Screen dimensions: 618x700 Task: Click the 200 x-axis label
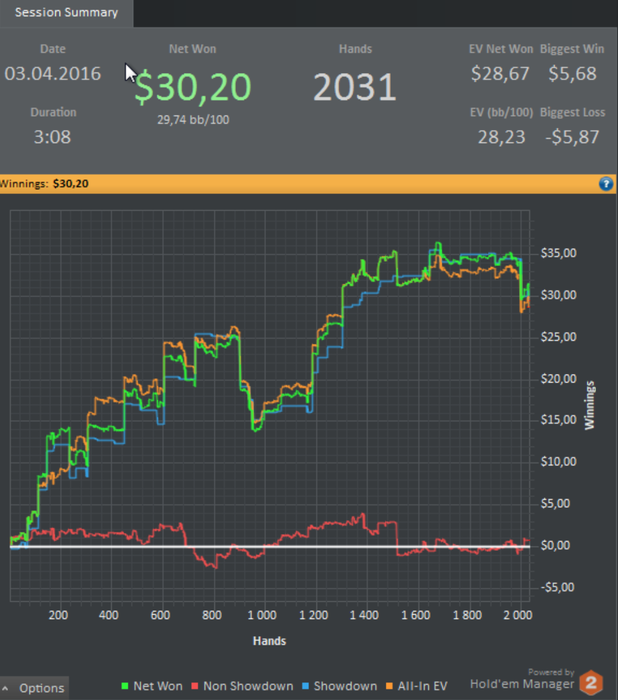pos(58,615)
